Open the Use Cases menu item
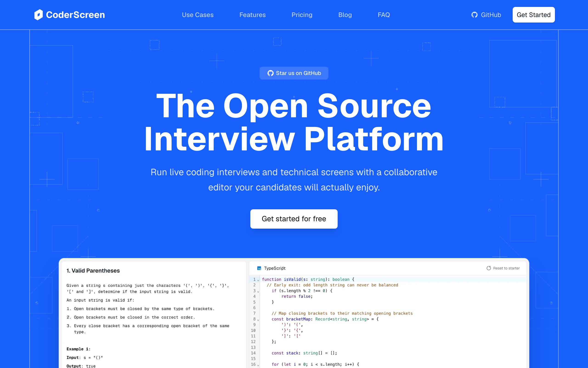Image resolution: width=588 pixels, height=368 pixels. (x=198, y=15)
